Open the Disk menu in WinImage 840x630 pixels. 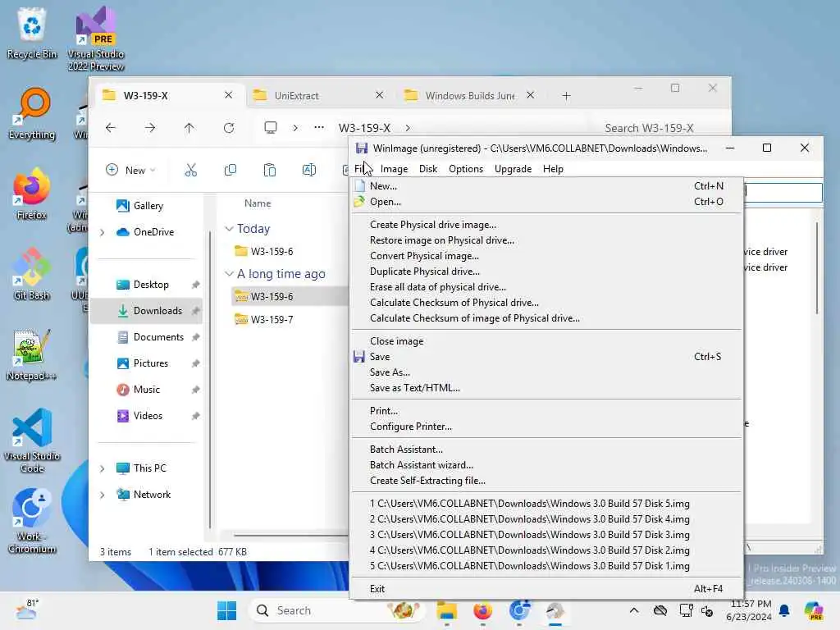pyautogui.click(x=428, y=169)
